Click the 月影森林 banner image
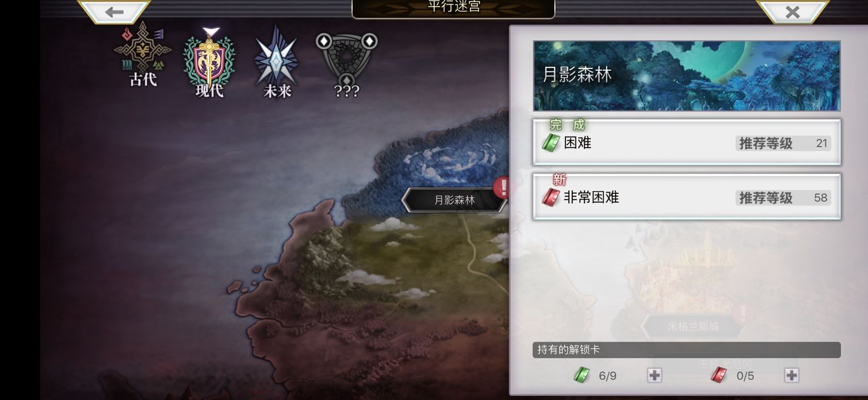 [x=687, y=76]
